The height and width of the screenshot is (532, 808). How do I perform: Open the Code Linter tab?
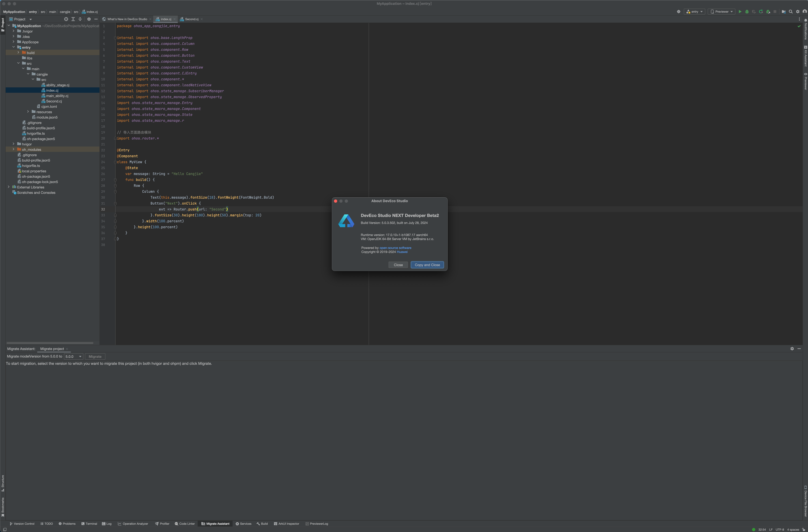pos(185,524)
